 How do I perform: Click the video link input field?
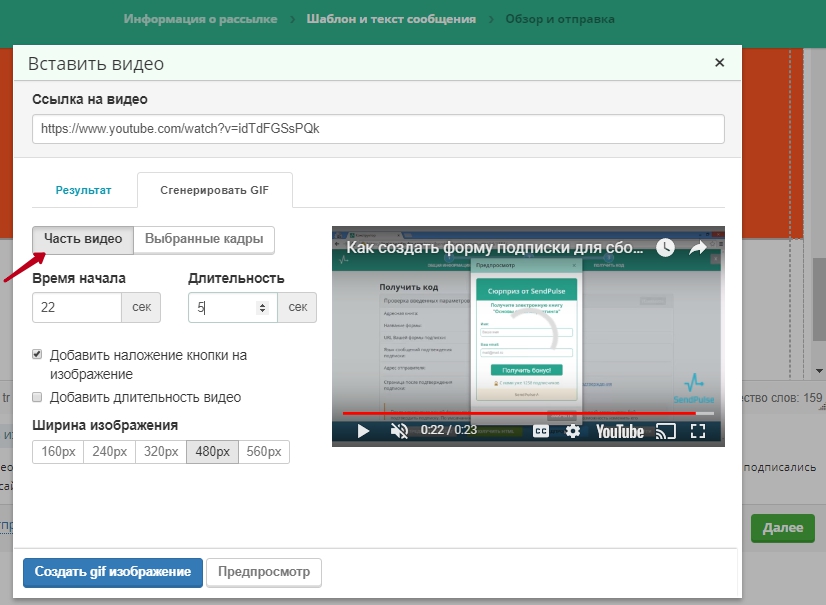point(378,129)
